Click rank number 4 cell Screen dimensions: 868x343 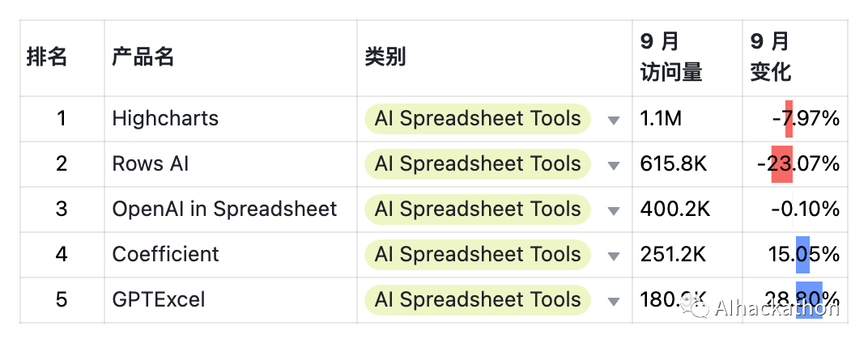pyautogui.click(x=62, y=255)
